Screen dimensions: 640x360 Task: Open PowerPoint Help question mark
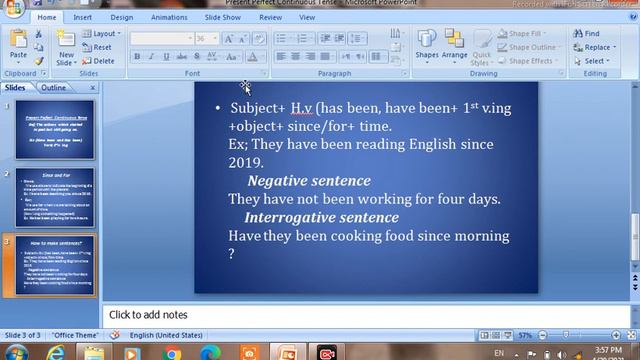pos(633,17)
